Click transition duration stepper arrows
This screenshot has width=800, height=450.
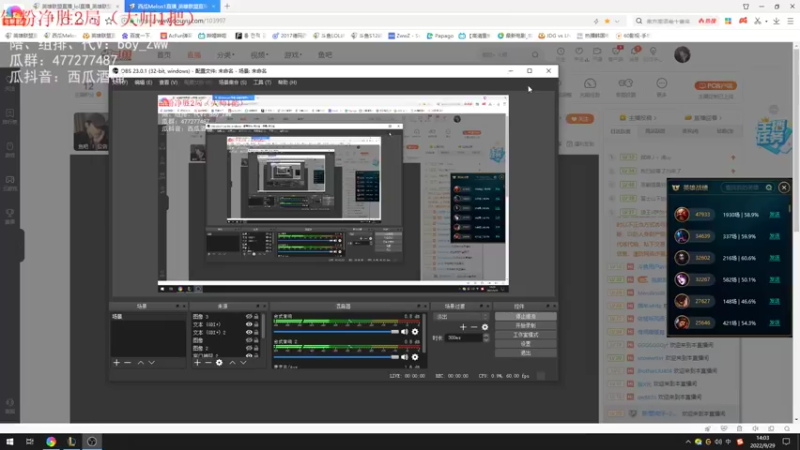click(x=486, y=338)
